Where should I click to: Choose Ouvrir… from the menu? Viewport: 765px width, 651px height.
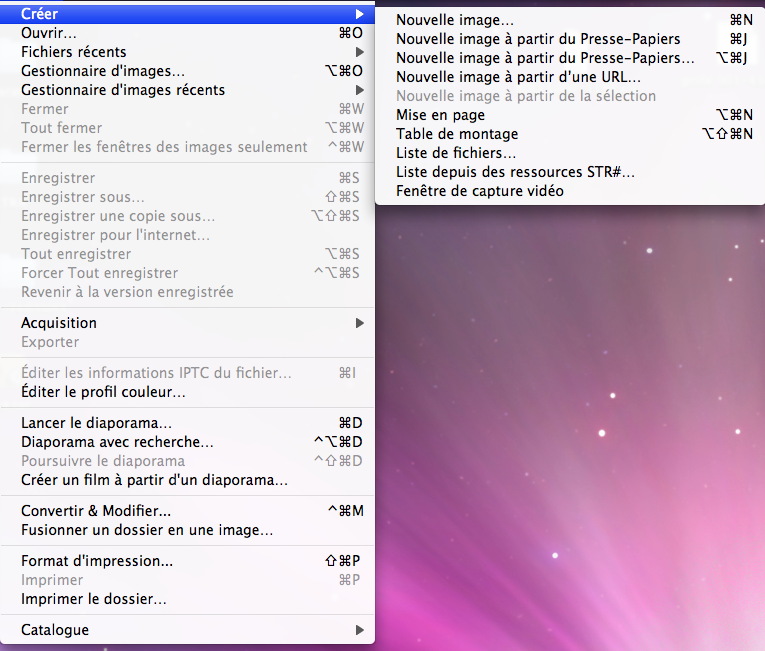(187, 33)
